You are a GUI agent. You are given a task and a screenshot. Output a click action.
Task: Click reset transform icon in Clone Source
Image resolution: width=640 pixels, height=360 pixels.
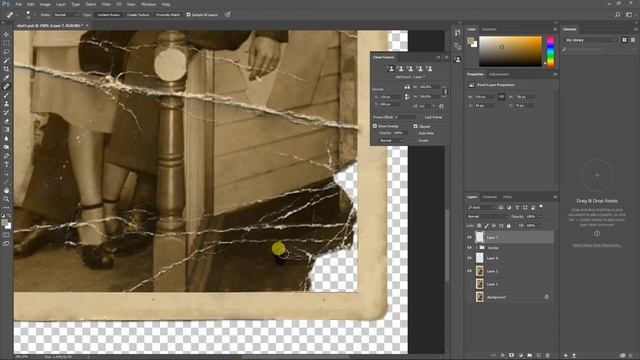click(441, 106)
